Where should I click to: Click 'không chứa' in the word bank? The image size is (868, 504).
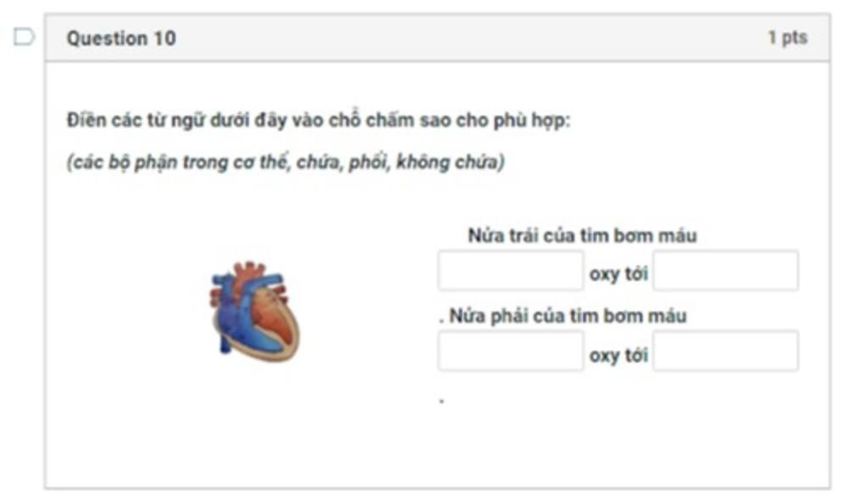click(x=448, y=162)
